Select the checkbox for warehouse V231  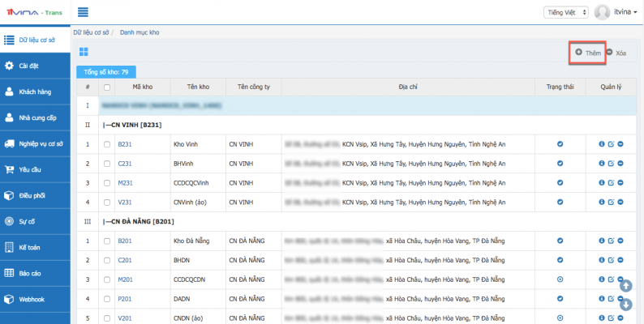pyautogui.click(x=107, y=202)
